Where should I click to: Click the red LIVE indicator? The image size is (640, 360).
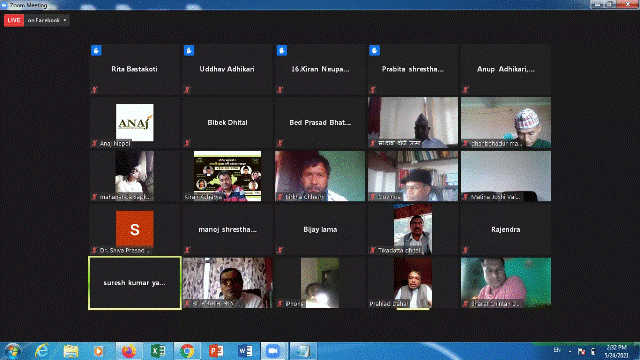14,20
